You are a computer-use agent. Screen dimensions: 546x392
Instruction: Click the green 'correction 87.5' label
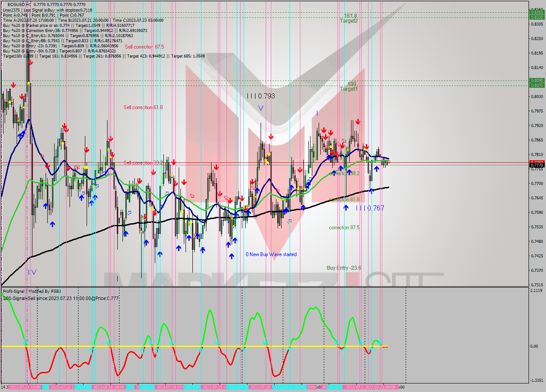[x=344, y=228]
